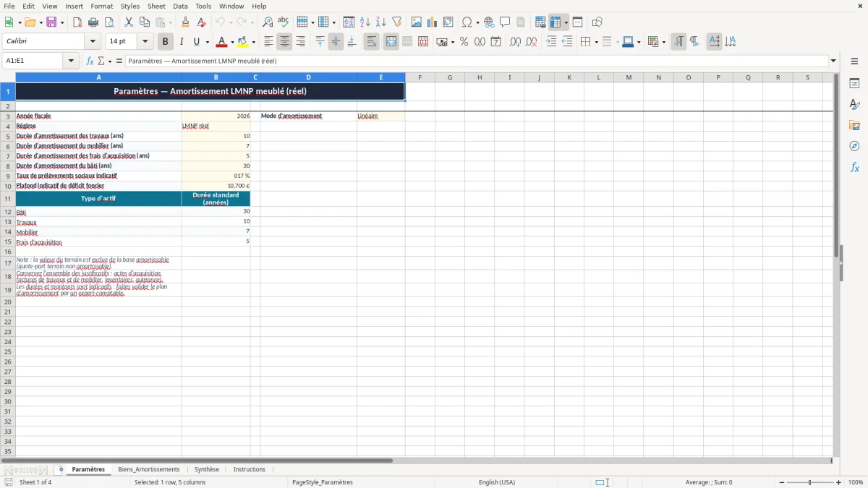Toggle bold formatting
The height and width of the screenshot is (488, 868).
point(166,42)
